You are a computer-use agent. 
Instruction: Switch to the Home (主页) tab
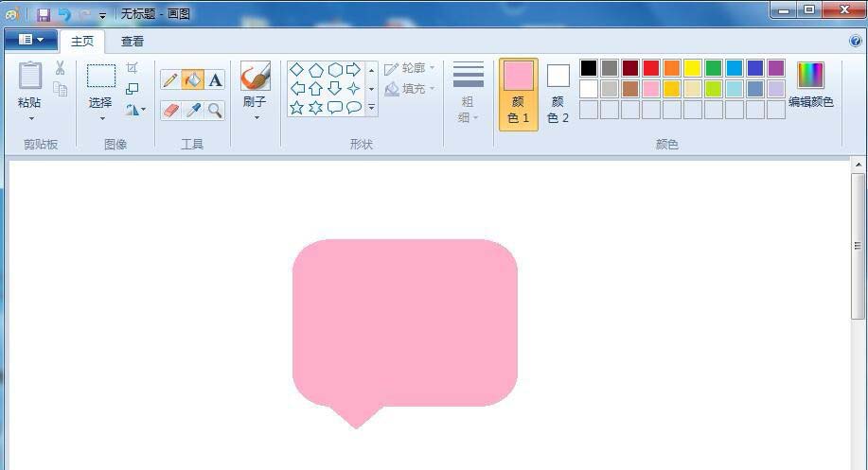82,42
